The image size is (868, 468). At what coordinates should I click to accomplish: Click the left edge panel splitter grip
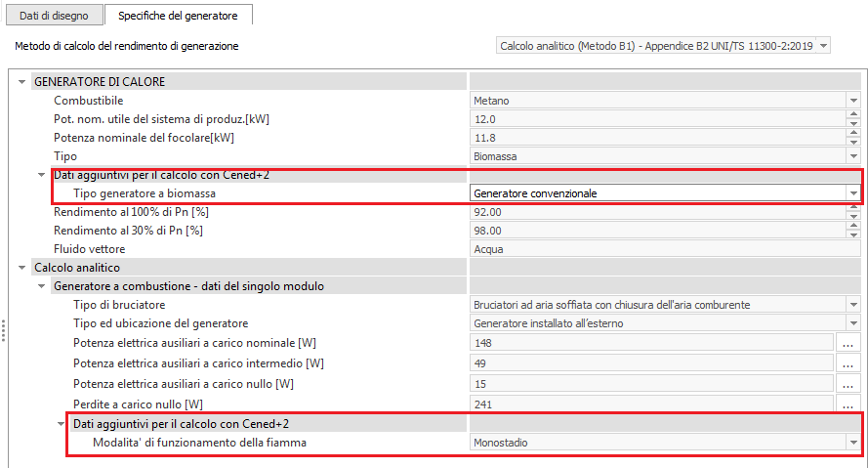tap(4, 330)
